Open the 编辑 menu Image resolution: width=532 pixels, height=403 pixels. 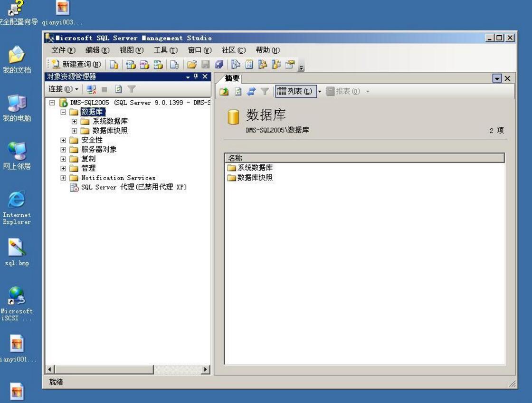(97, 50)
